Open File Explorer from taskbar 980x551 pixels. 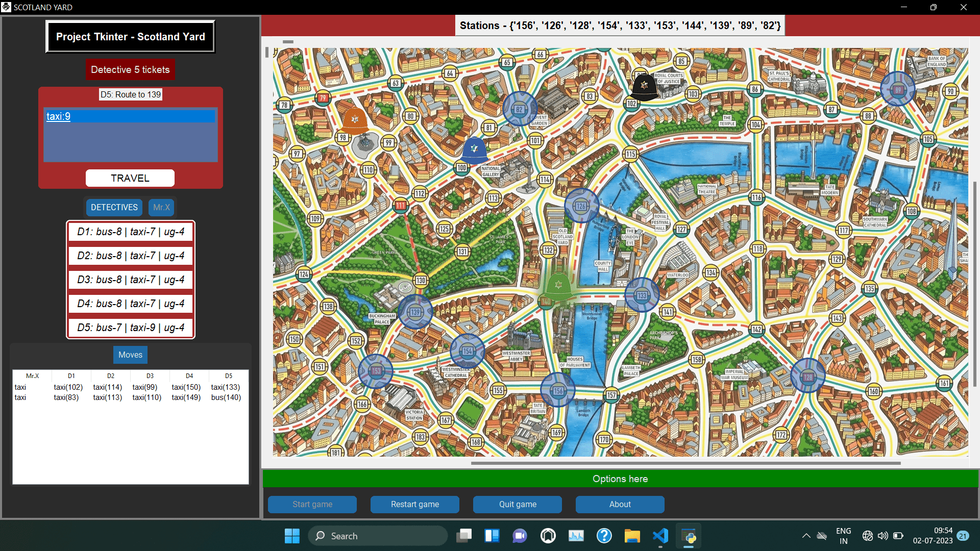(632, 536)
